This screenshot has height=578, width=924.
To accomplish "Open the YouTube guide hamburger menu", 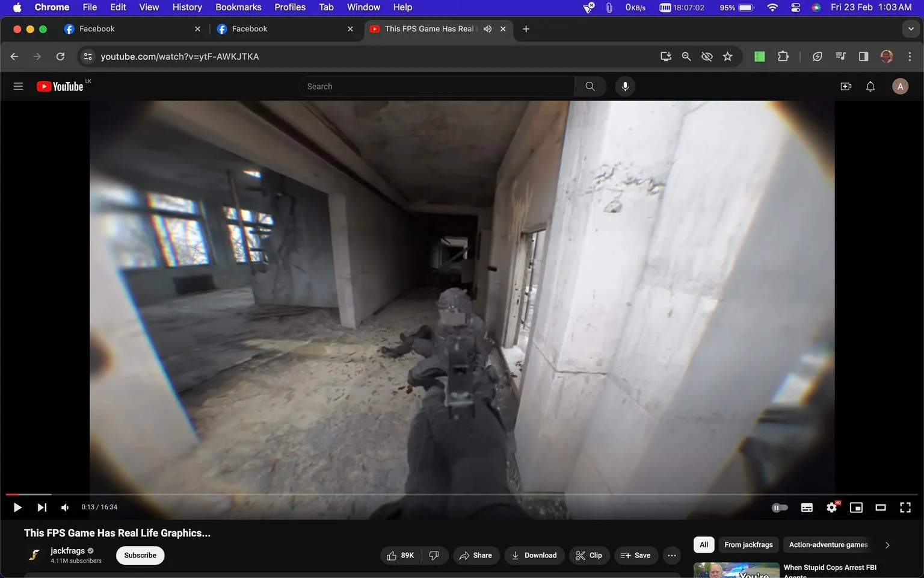I will [18, 87].
